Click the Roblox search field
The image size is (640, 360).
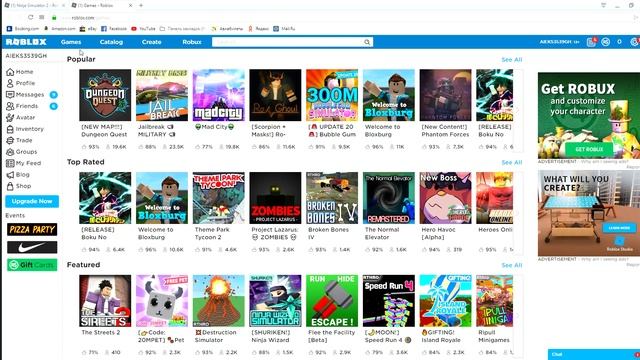pos(288,42)
